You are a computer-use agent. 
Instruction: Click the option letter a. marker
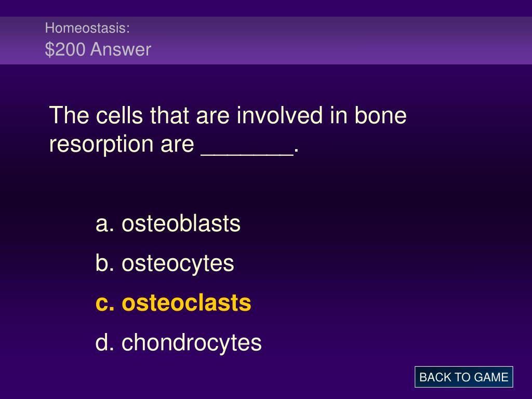click(x=105, y=224)
